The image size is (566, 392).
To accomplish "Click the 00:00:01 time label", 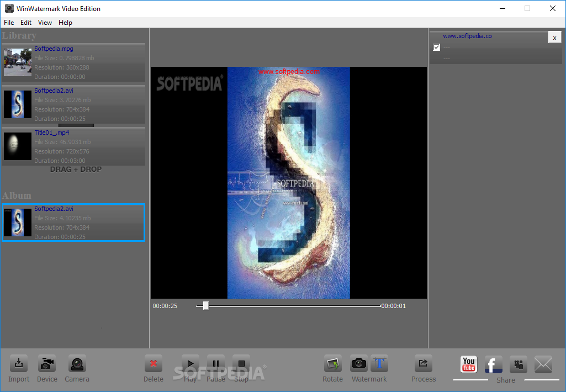I will (x=394, y=306).
